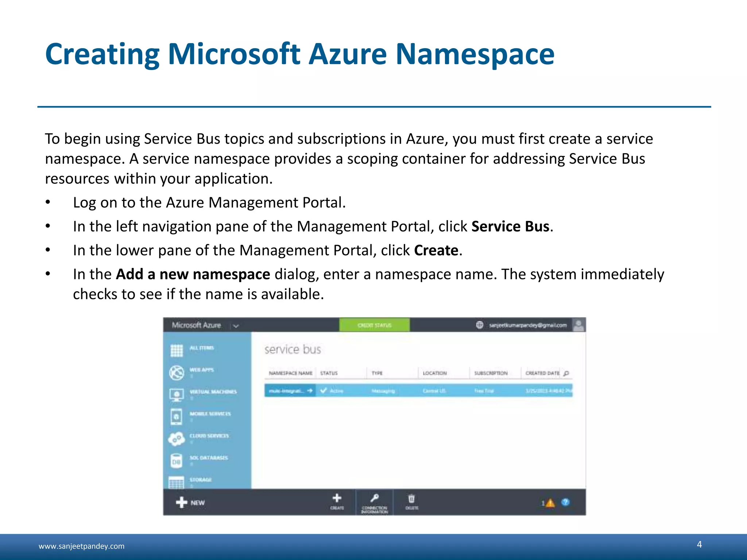Screen dimensions: 747x560
Task: Open the Storage sidebar item
Action: [200, 480]
